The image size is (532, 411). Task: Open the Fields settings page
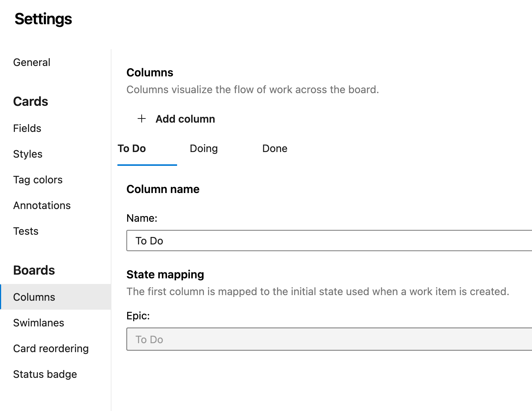[x=27, y=128]
